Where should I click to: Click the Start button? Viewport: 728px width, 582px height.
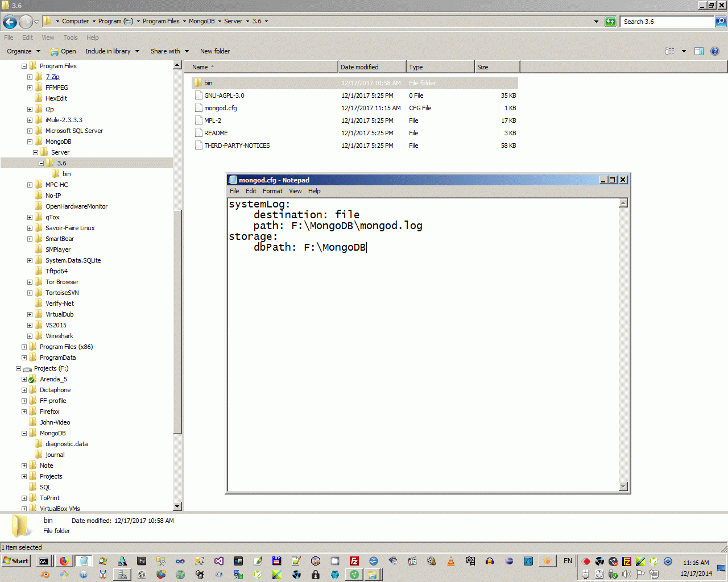coord(16,561)
